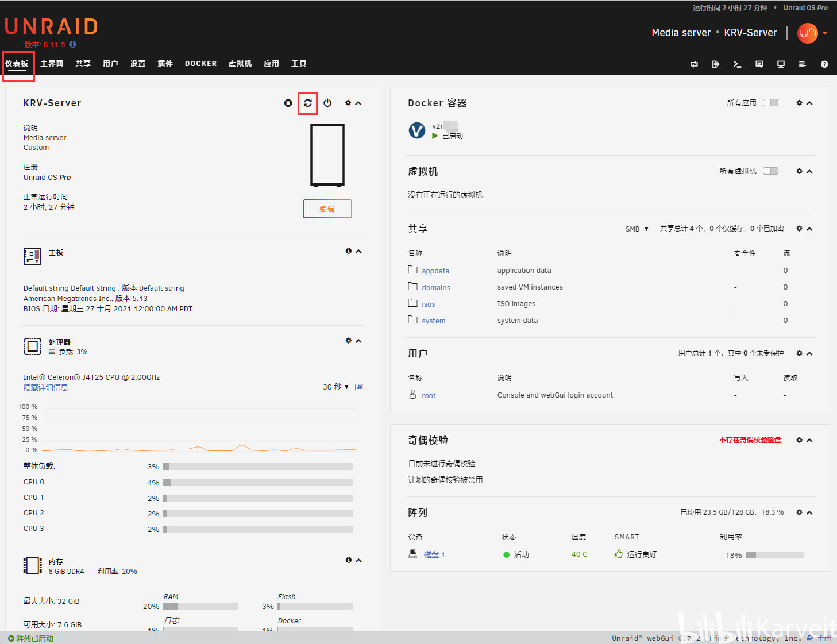
Task: Open the 工具 menu tab
Action: (299, 64)
